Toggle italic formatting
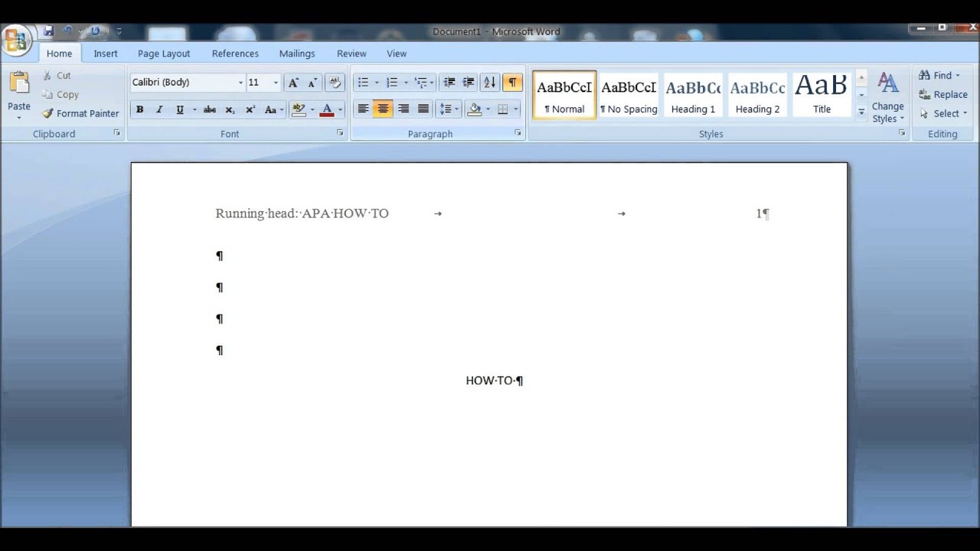Screen dimensions: 980x551 tap(159, 109)
